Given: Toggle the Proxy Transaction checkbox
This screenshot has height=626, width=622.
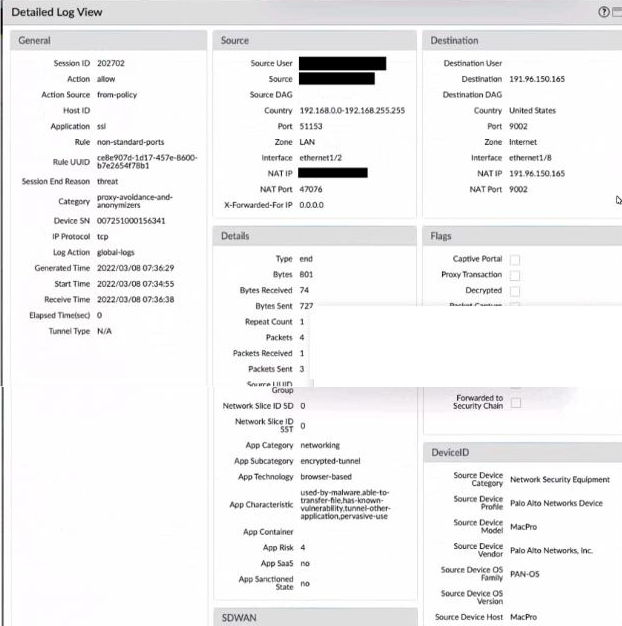Looking at the screenshot, I should click(x=515, y=275).
